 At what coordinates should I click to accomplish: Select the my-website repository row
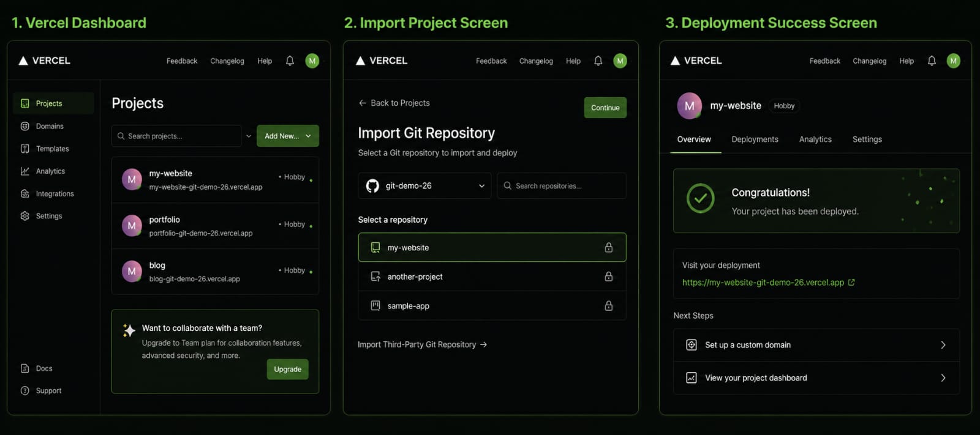click(x=492, y=247)
